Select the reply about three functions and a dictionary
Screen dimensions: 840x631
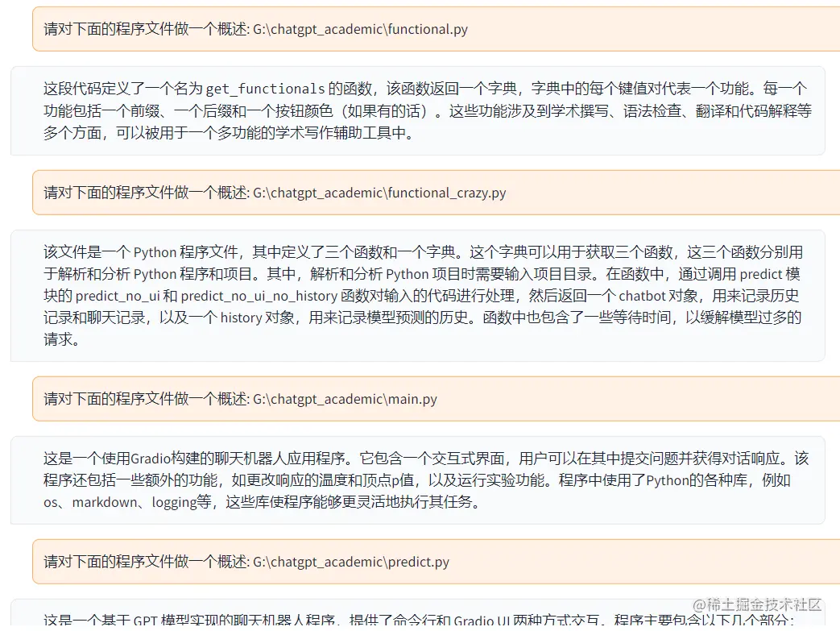point(418,296)
